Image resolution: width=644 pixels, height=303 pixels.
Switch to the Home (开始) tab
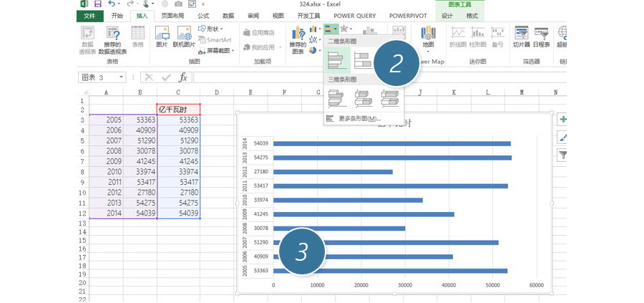pyautogui.click(x=117, y=16)
